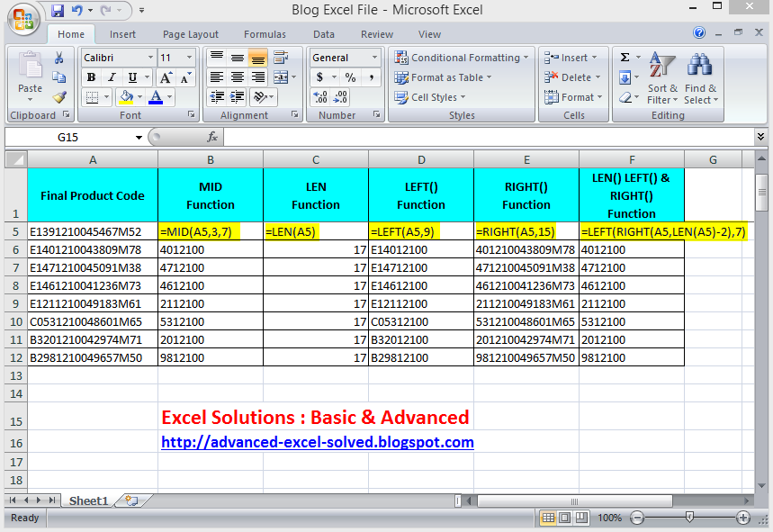Open the Calibri font dropdown
Screen dimensions: 773x532
point(152,57)
